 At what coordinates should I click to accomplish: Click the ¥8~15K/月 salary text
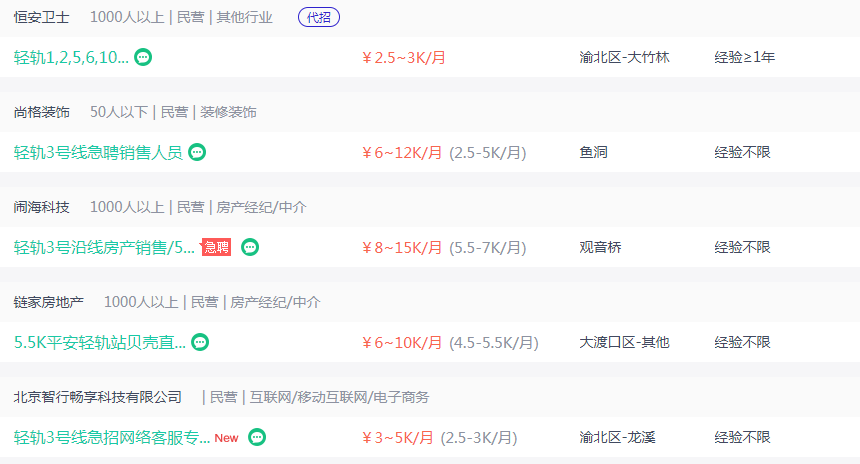click(402, 247)
